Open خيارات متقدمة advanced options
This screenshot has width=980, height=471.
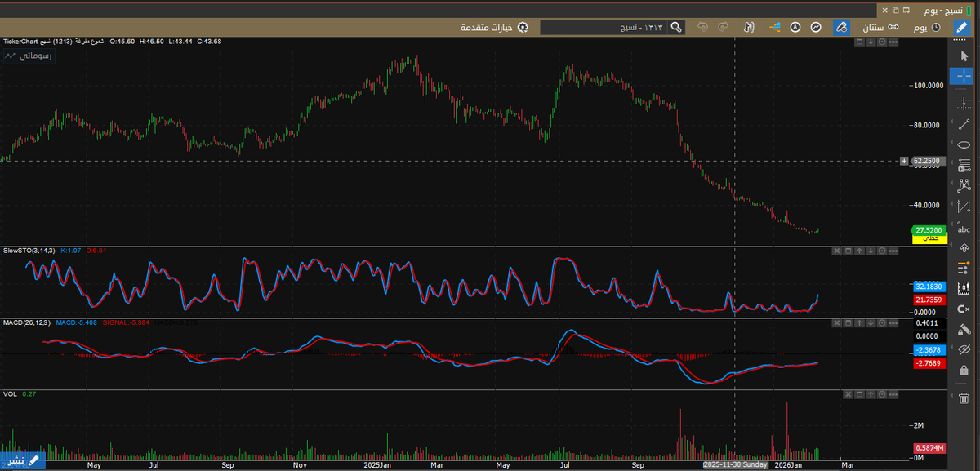[x=493, y=27]
